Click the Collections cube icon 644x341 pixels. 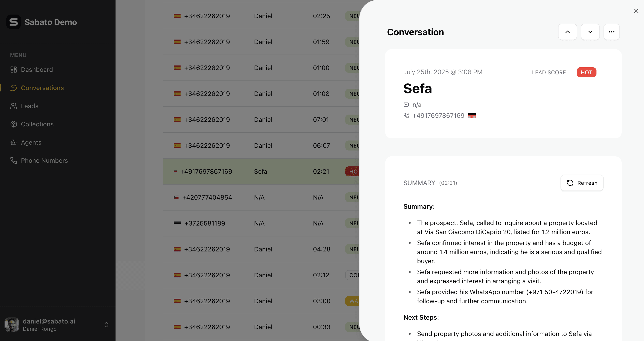pos(13,124)
